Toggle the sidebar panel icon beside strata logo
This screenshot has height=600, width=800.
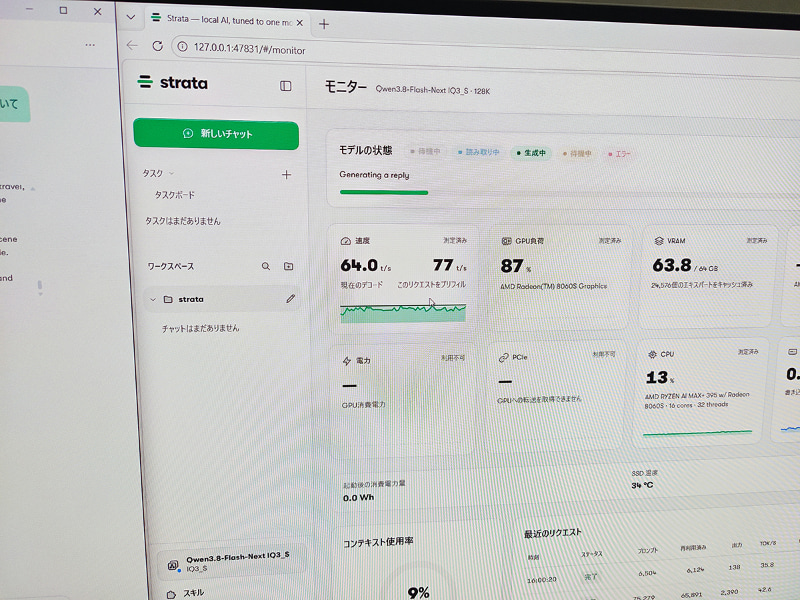coord(286,86)
